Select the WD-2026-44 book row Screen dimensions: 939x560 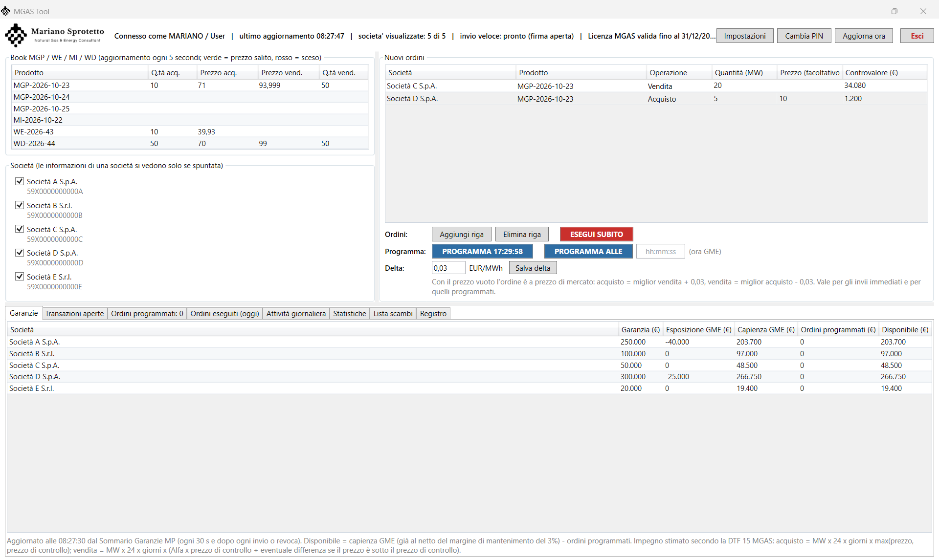190,144
